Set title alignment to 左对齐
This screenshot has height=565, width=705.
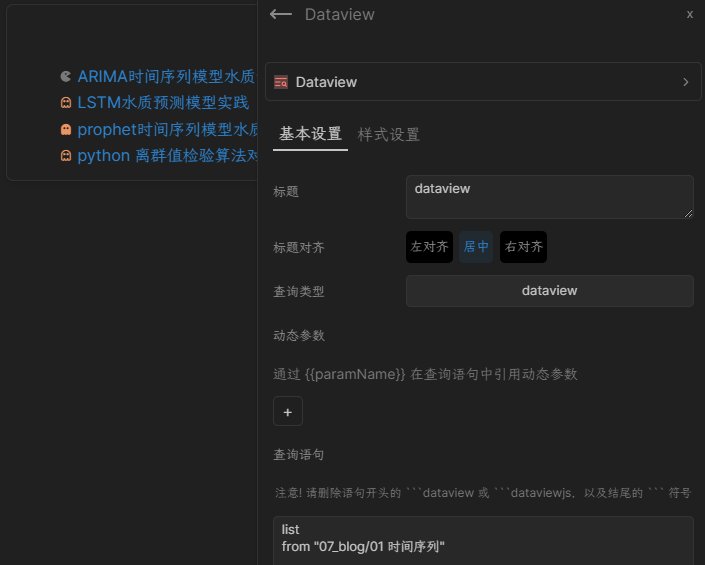pos(429,247)
